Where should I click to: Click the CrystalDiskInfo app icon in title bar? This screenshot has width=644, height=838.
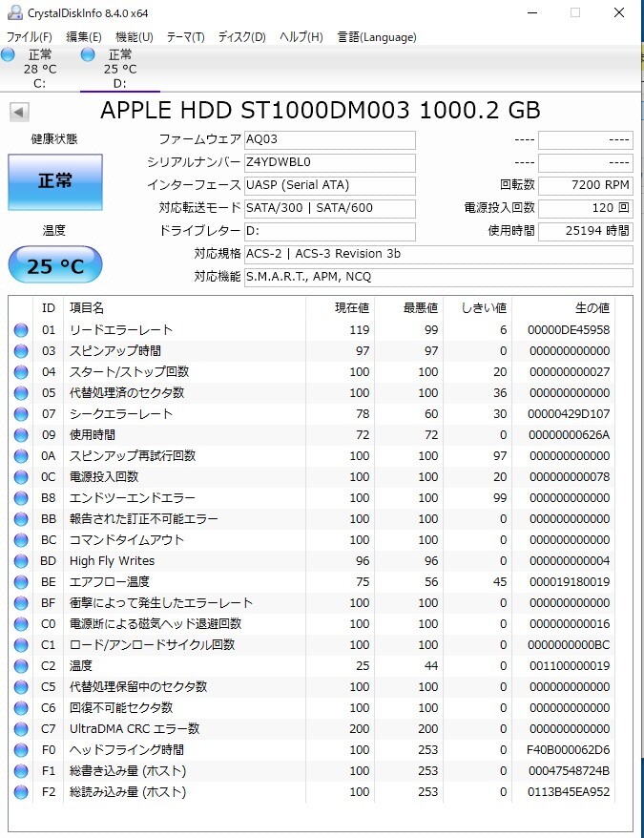(15, 12)
